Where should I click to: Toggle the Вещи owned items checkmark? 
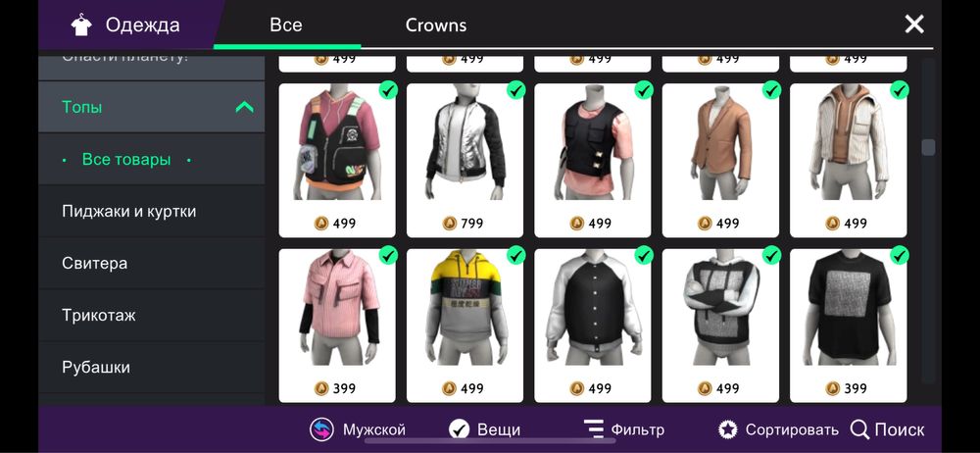point(459,429)
